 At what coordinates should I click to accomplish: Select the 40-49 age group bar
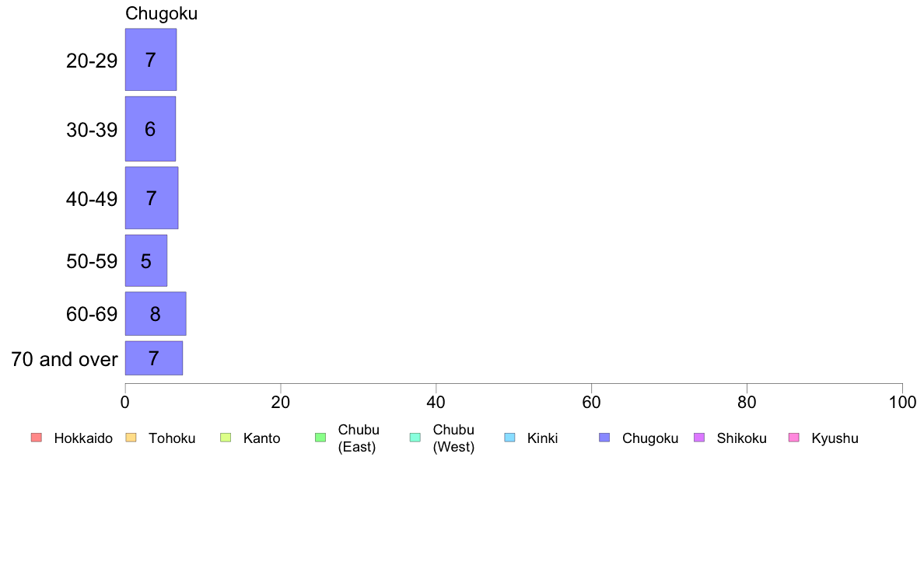tap(152, 198)
